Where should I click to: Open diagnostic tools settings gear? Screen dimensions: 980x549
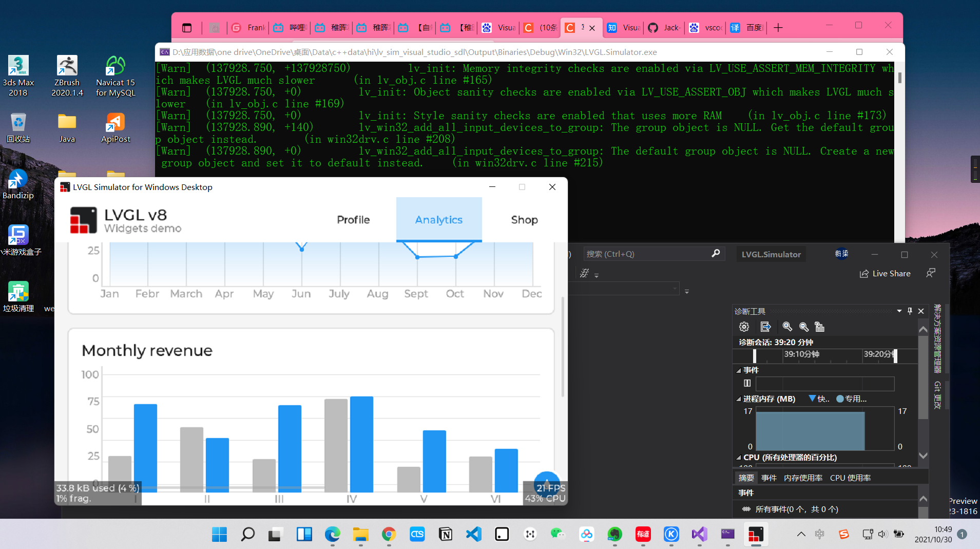[743, 326]
